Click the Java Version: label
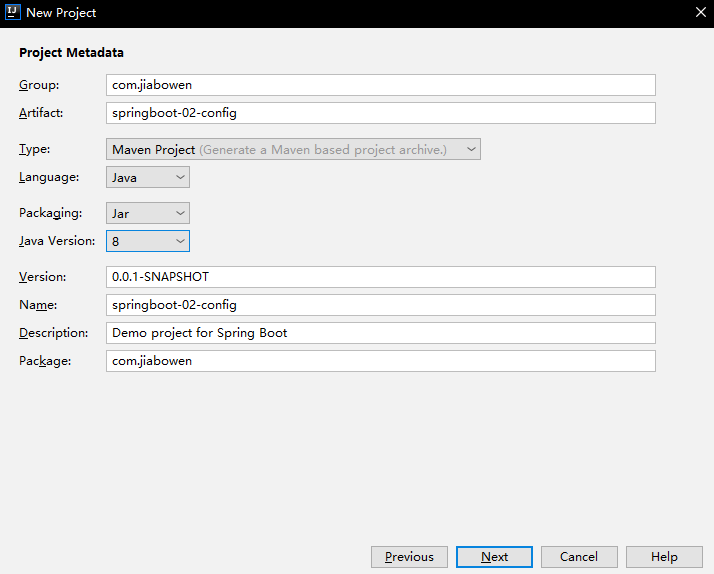Image resolution: width=714 pixels, height=574 pixels. (x=57, y=241)
